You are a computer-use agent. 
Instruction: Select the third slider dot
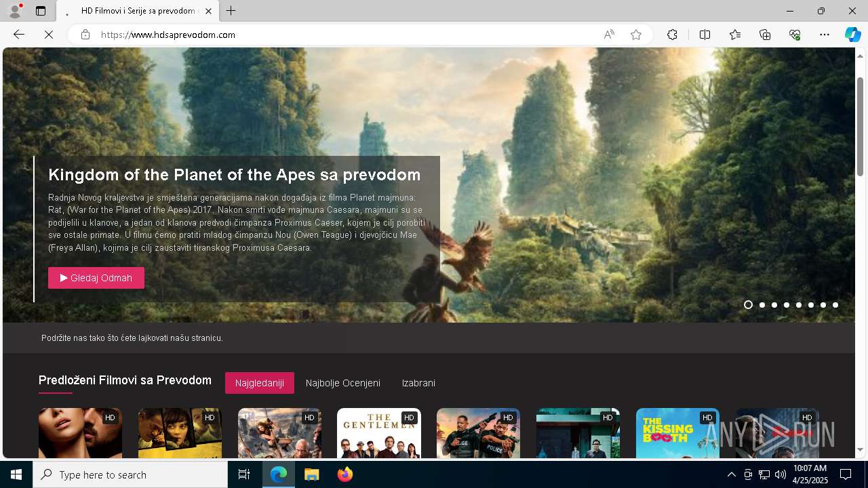[x=774, y=305]
